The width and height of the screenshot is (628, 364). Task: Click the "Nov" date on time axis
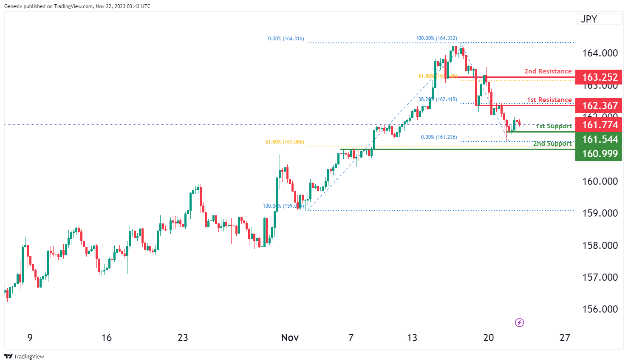290,338
